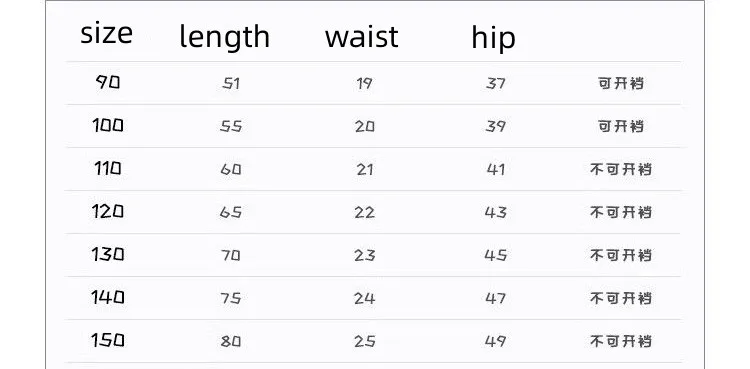The image size is (750, 369).
Task: Click waist value 23 in size 130 row
Action: click(364, 255)
